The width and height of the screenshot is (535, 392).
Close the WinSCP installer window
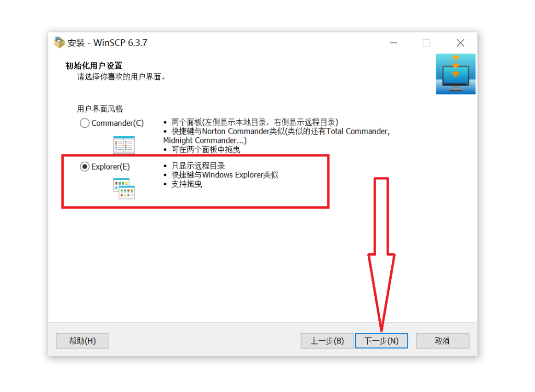click(460, 43)
